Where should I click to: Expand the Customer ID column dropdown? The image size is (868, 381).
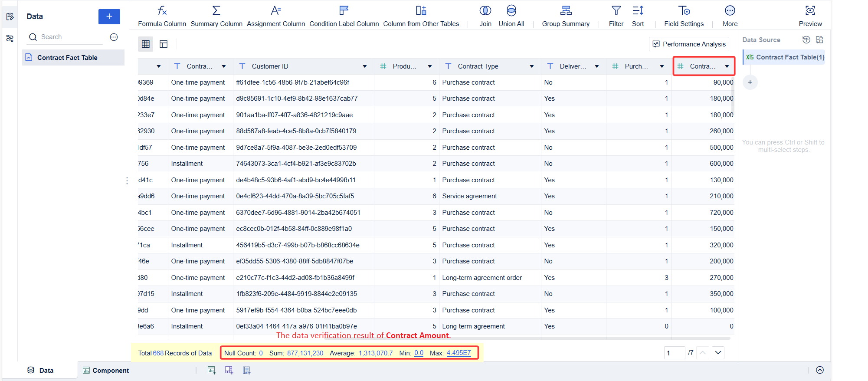[x=365, y=66]
